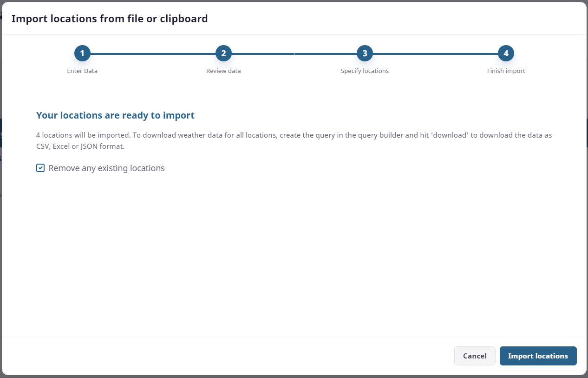Click the progress line between steps 3 and 4
This screenshot has height=378, width=588.
(x=435, y=54)
